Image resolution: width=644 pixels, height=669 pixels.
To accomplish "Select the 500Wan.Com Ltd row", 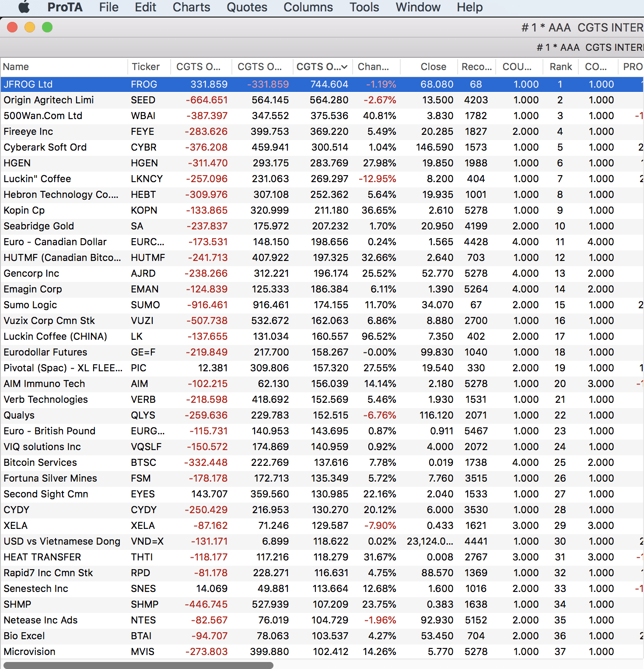I will (x=322, y=116).
